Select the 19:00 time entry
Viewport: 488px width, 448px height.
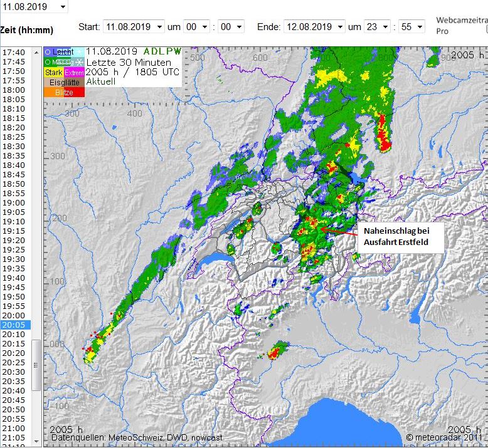pos(13,203)
